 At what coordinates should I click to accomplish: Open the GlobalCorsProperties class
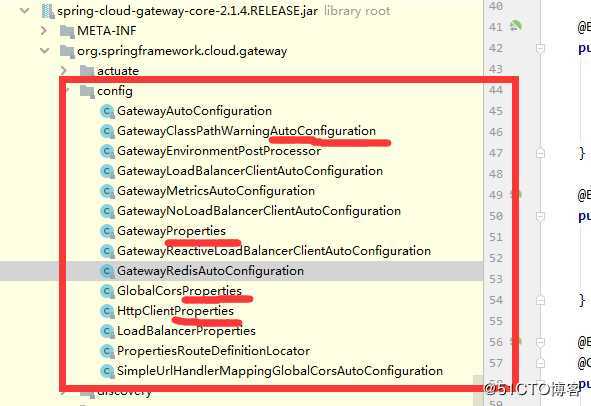click(179, 291)
